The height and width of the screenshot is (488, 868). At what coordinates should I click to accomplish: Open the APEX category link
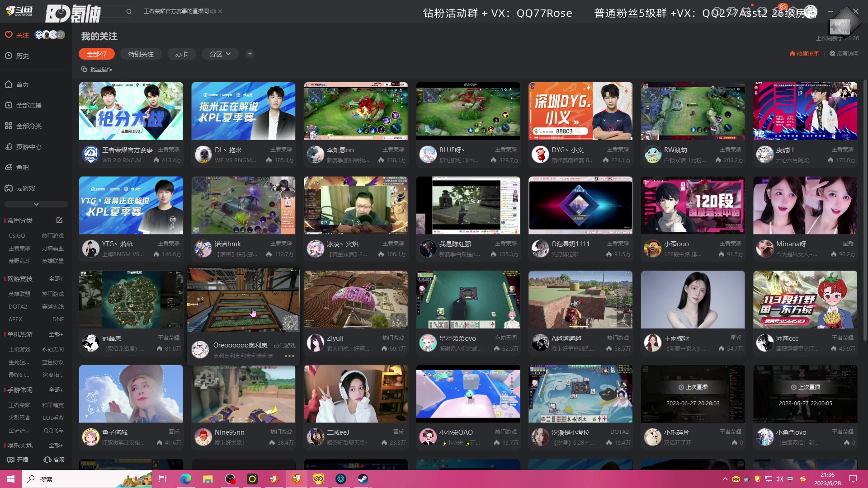tap(15, 319)
